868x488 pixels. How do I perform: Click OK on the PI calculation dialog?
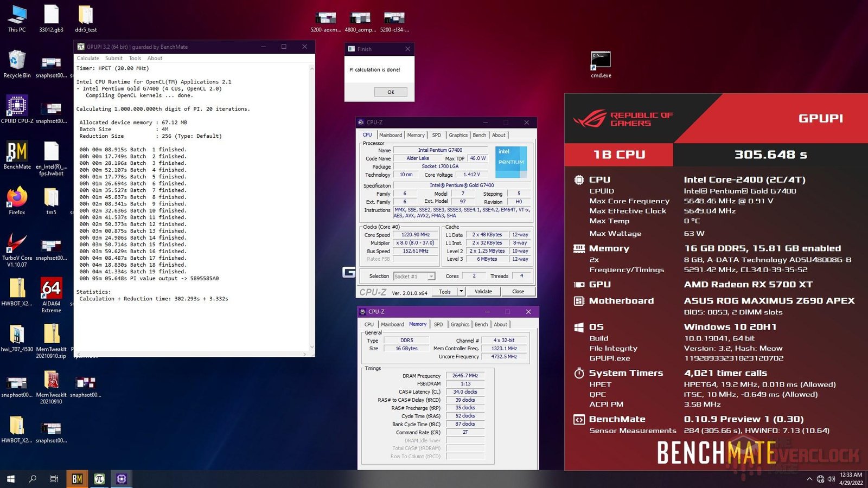click(x=390, y=92)
